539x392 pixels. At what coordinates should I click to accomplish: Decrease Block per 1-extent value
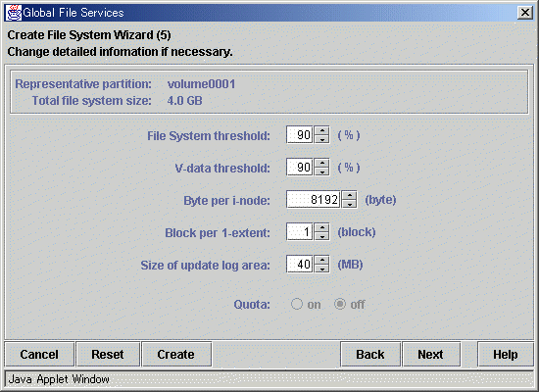(321, 236)
